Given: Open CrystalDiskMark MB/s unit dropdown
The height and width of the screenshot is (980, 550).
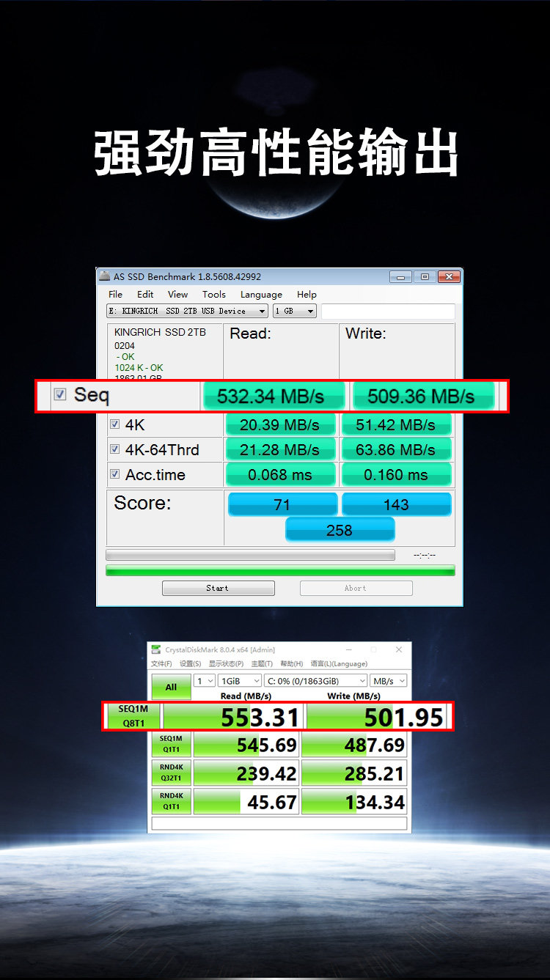Looking at the screenshot, I should click(389, 681).
